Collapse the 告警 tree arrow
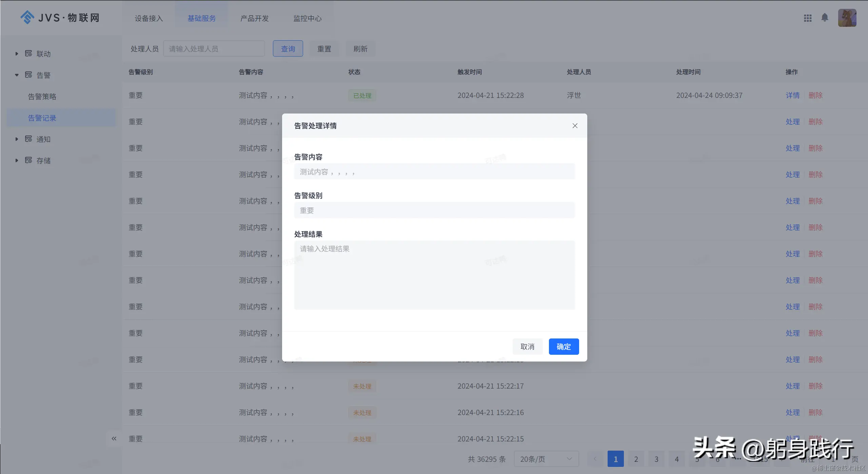The height and width of the screenshot is (474, 868). (17, 75)
